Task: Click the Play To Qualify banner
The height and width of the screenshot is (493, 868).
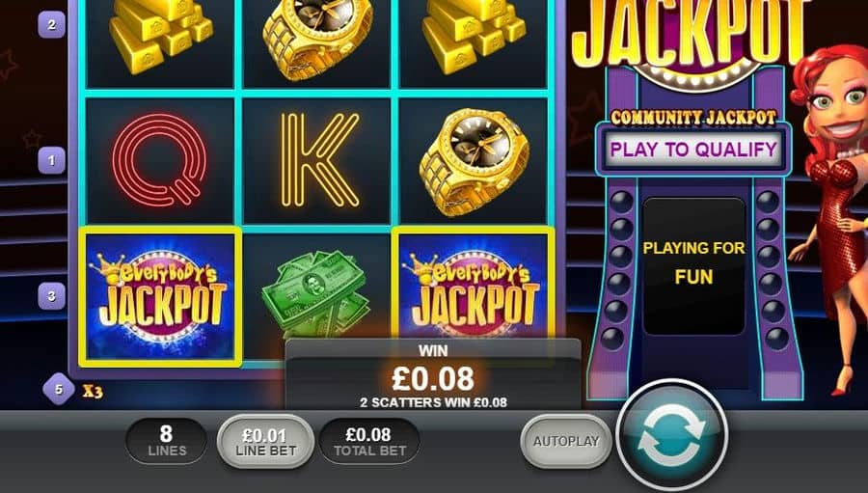Action: tap(693, 149)
